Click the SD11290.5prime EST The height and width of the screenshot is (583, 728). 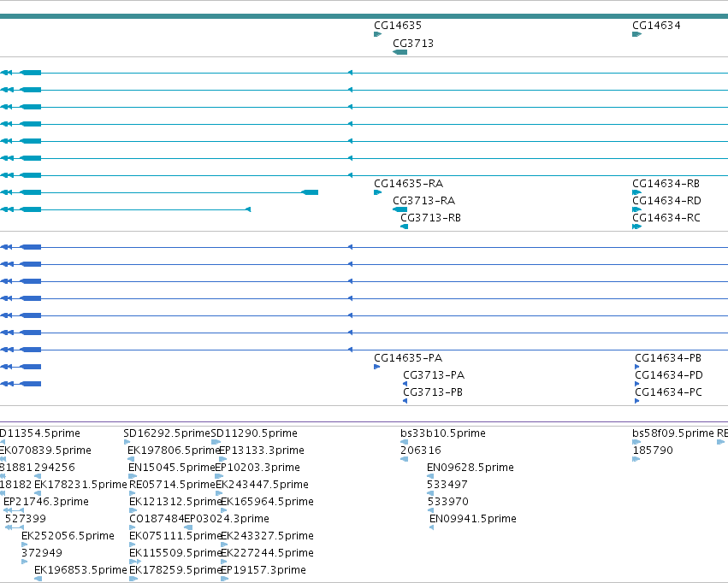216,442
